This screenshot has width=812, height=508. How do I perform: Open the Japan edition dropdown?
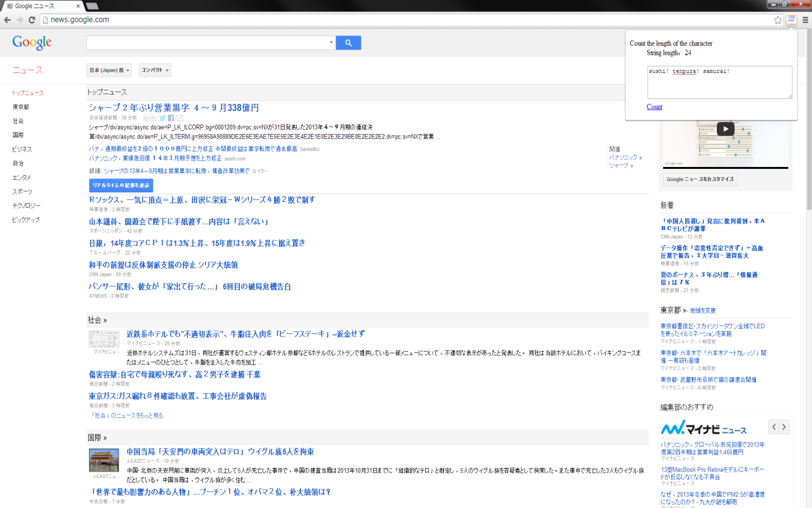tap(109, 70)
